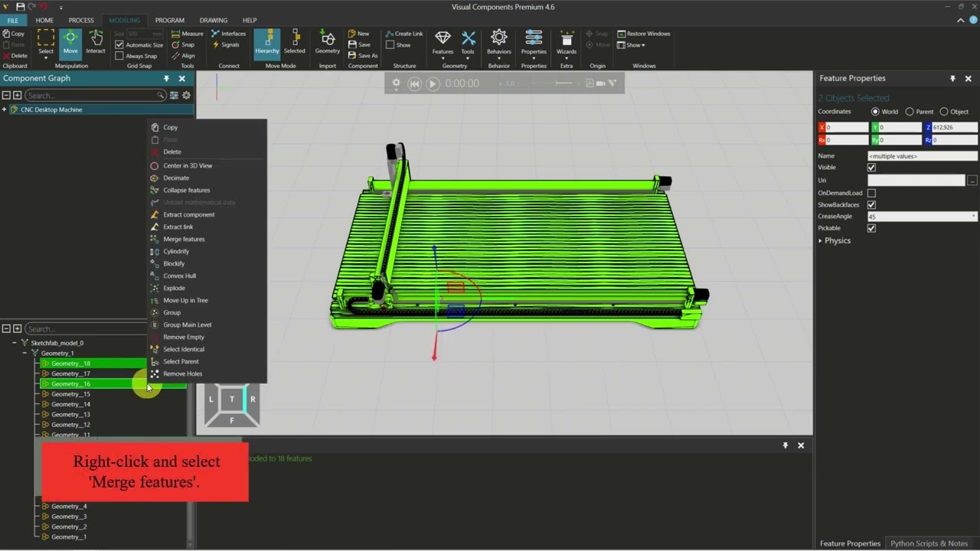Image resolution: width=980 pixels, height=551 pixels.
Task: Toggle the Pickable checkbox
Action: 871,228
